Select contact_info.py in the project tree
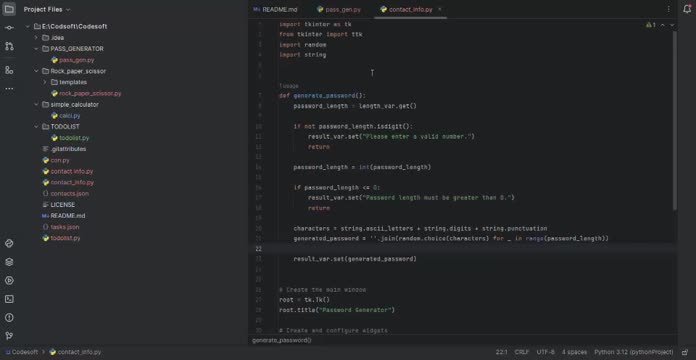The height and width of the screenshot is (360, 696). (72, 182)
